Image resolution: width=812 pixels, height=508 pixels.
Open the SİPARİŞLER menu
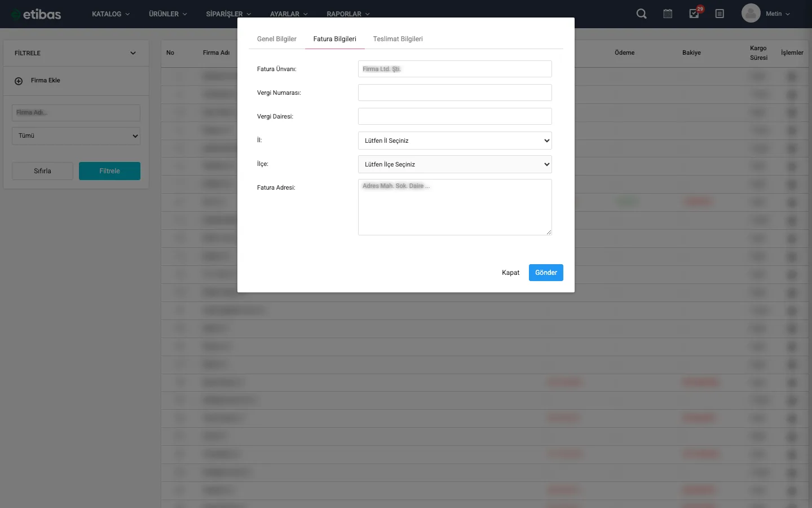228,14
